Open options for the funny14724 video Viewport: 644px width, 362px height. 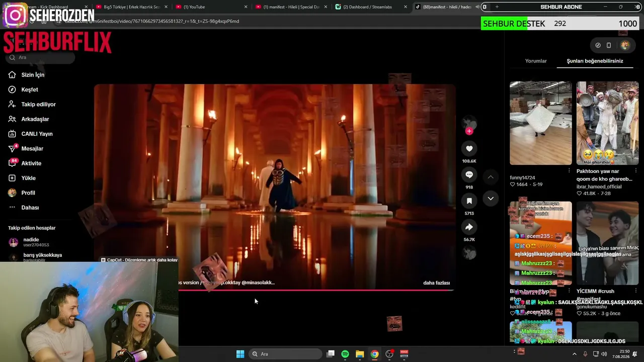[569, 171]
